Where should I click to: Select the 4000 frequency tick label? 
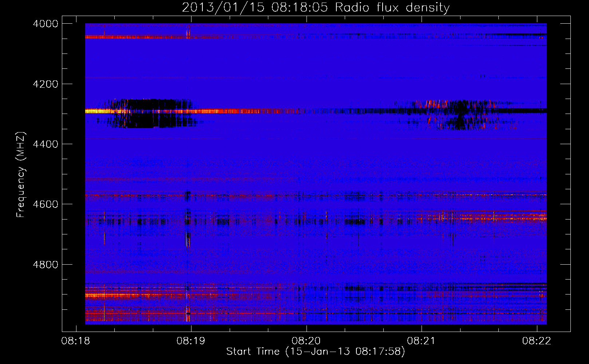[x=46, y=24]
